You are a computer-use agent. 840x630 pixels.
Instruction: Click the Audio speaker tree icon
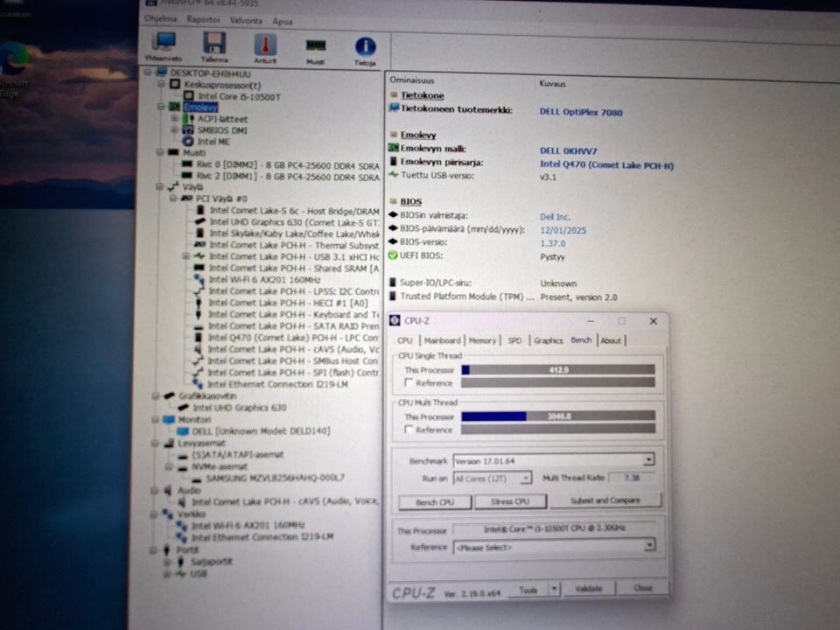pyautogui.click(x=168, y=490)
